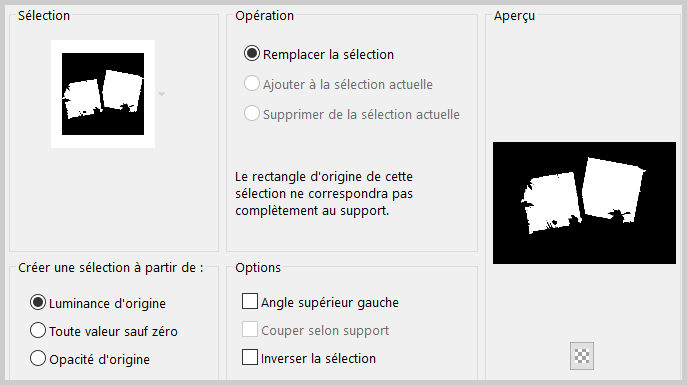
Task: Click the selection thumbnail image
Action: 103,94
